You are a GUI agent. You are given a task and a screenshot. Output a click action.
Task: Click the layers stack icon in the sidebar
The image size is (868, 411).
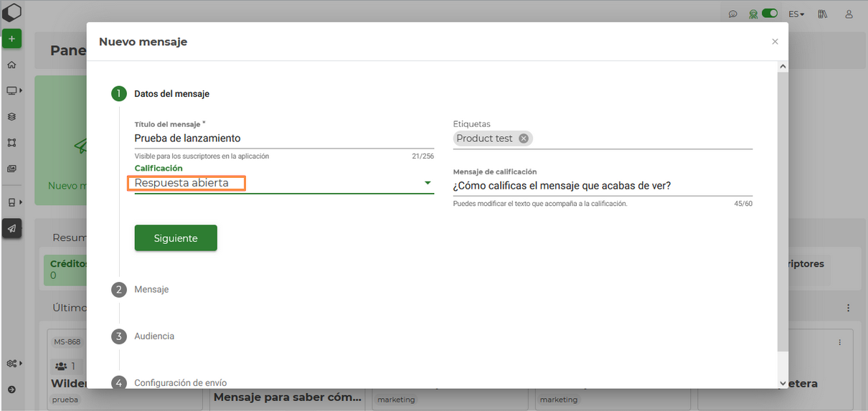[x=11, y=116]
